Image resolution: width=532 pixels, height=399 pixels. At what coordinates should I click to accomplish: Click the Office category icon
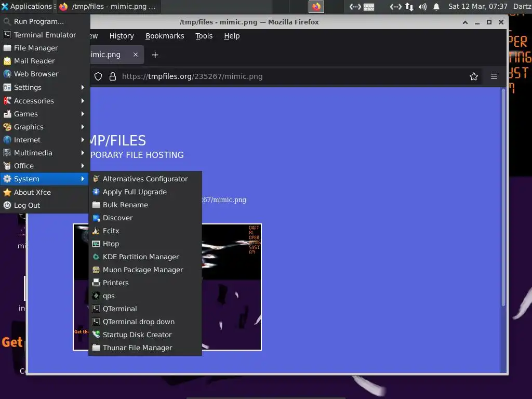[7, 166]
